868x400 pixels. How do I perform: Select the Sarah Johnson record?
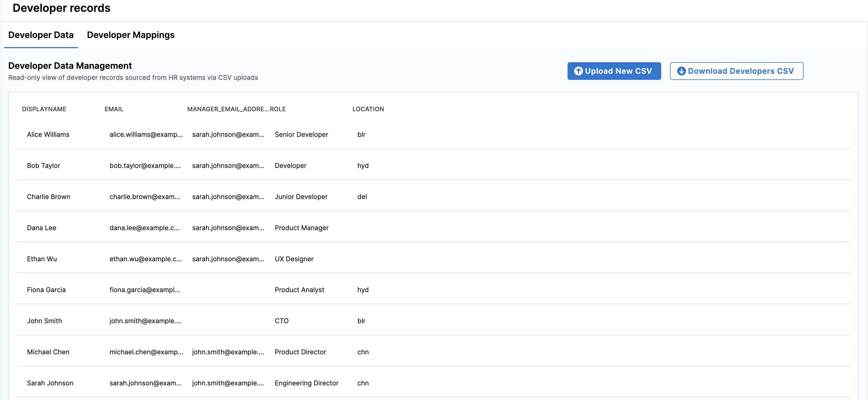click(x=50, y=383)
